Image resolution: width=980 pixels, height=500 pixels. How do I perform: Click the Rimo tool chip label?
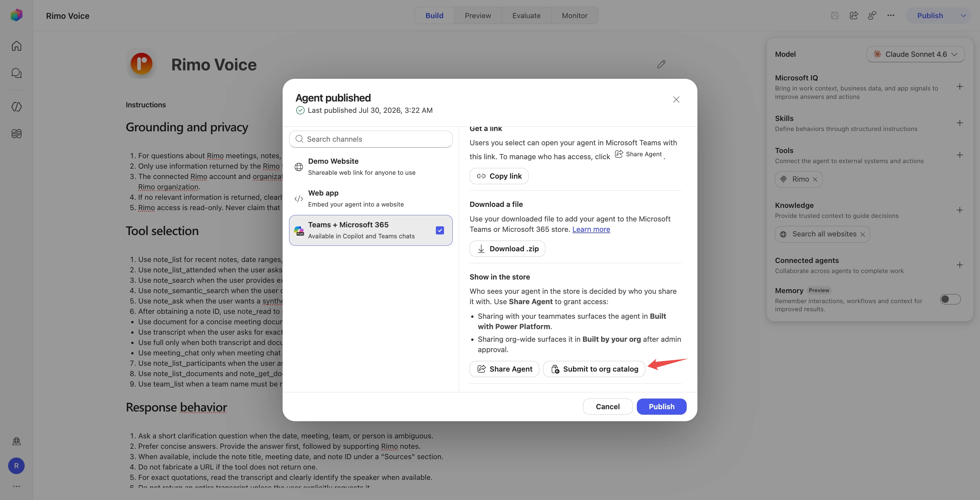point(800,179)
